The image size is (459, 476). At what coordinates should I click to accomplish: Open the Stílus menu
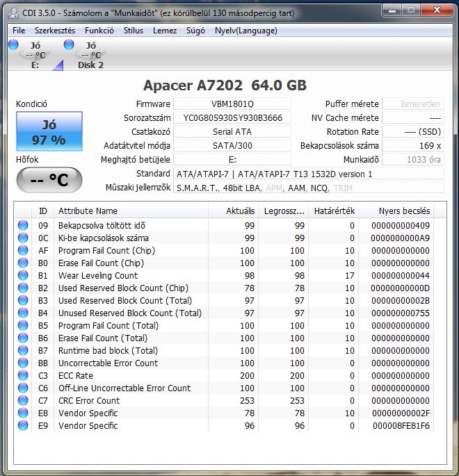click(x=134, y=31)
